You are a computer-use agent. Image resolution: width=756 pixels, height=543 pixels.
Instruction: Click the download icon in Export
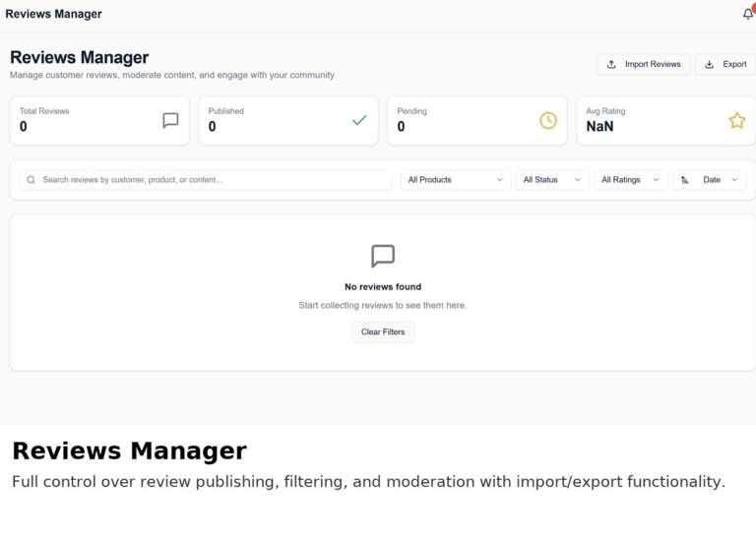coord(709,64)
